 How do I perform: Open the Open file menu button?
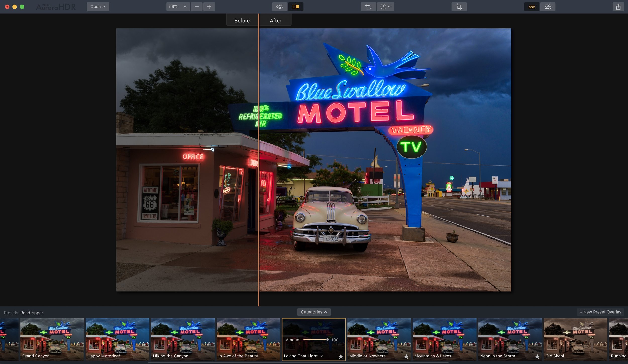pyautogui.click(x=98, y=7)
